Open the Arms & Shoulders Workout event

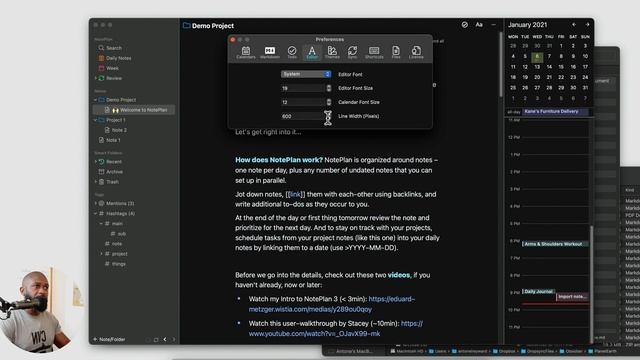[x=555, y=244]
